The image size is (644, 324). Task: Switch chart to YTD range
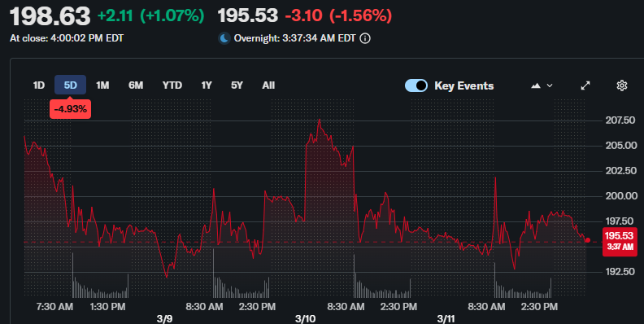(x=172, y=85)
